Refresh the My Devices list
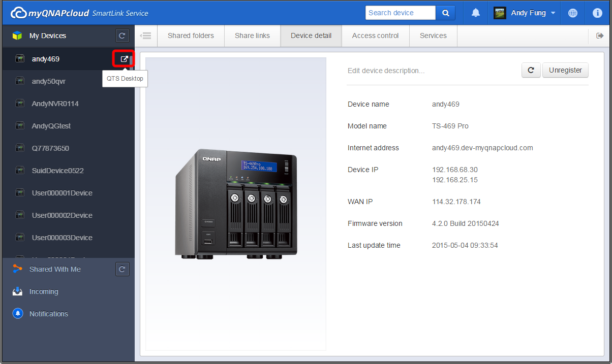Screen dimensions: 612x364 (x=122, y=36)
